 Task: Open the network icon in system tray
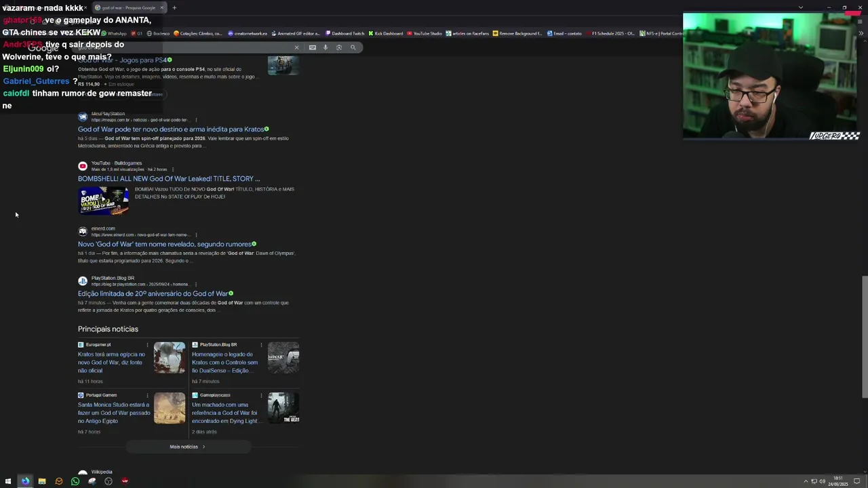pyautogui.click(x=814, y=481)
